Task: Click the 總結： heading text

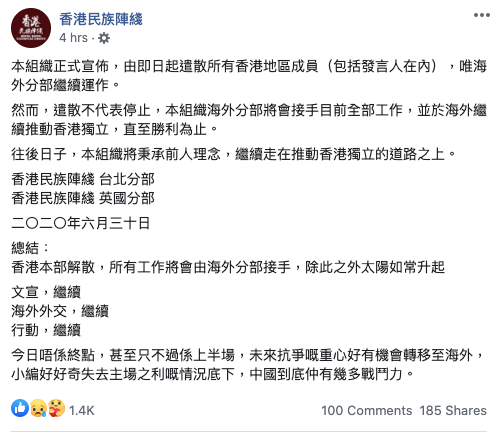Action: click(x=30, y=248)
